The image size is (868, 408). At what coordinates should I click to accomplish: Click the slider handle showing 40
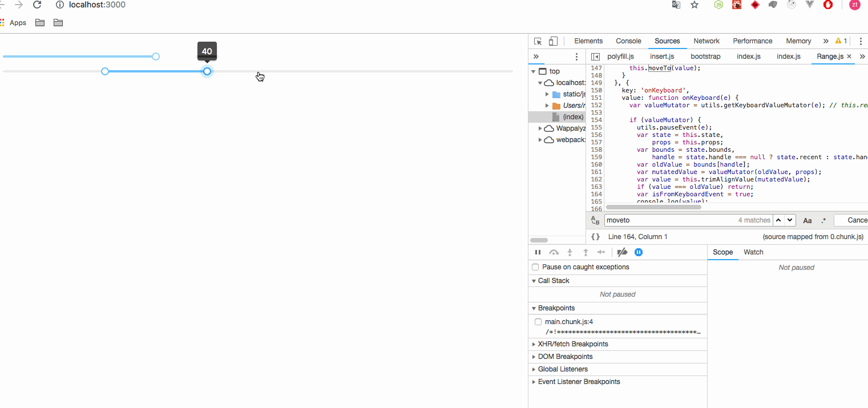[207, 71]
